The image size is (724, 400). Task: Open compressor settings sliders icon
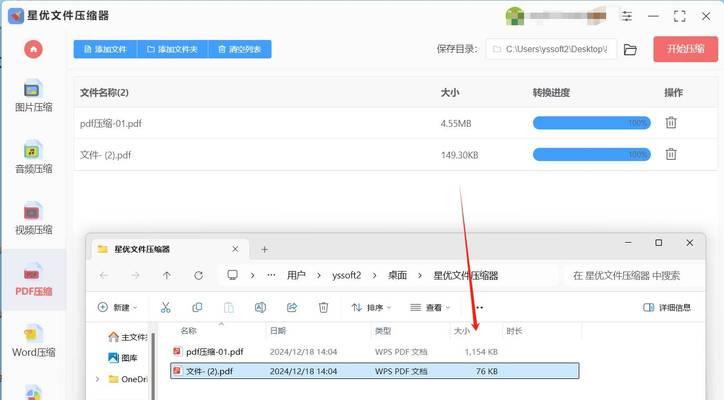point(627,16)
